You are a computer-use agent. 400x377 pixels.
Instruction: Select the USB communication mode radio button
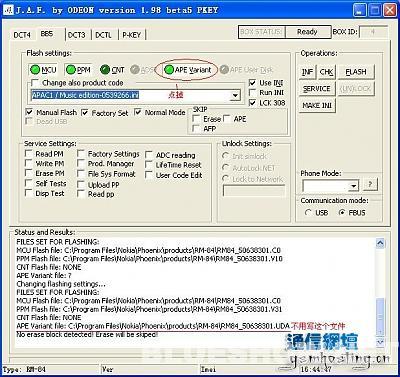pyautogui.click(x=308, y=212)
